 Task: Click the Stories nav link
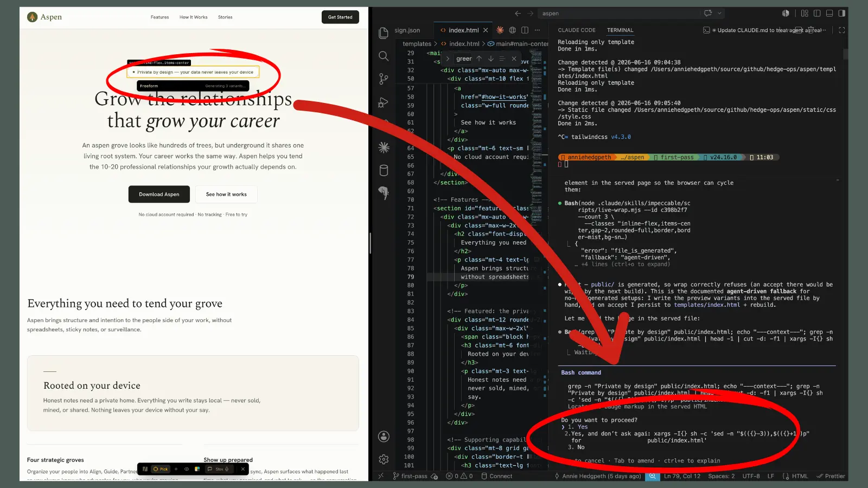click(x=225, y=17)
